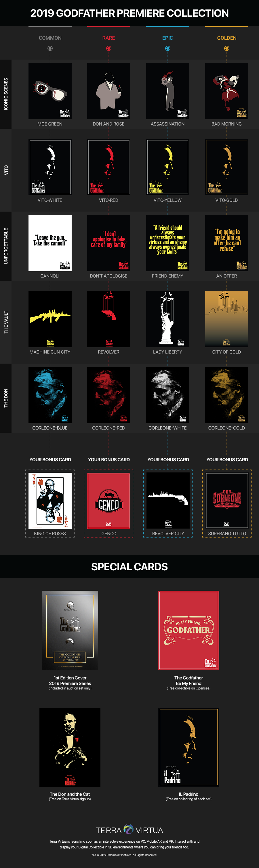Open the Lady Liberty card
This screenshot has height=868, width=259.
168,319
